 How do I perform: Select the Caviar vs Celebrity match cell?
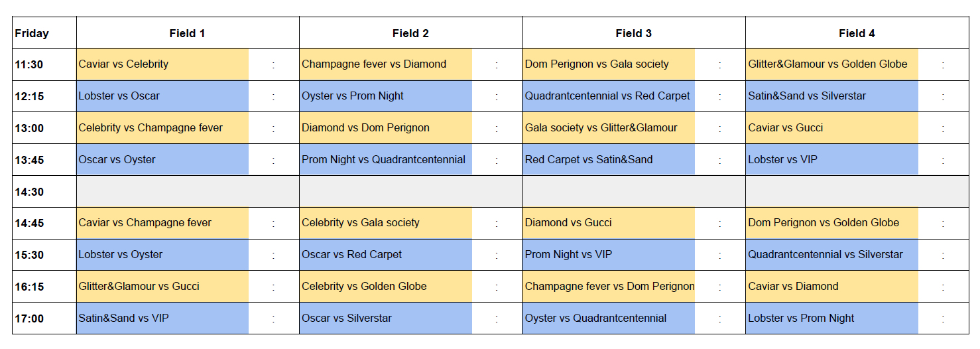click(x=162, y=64)
